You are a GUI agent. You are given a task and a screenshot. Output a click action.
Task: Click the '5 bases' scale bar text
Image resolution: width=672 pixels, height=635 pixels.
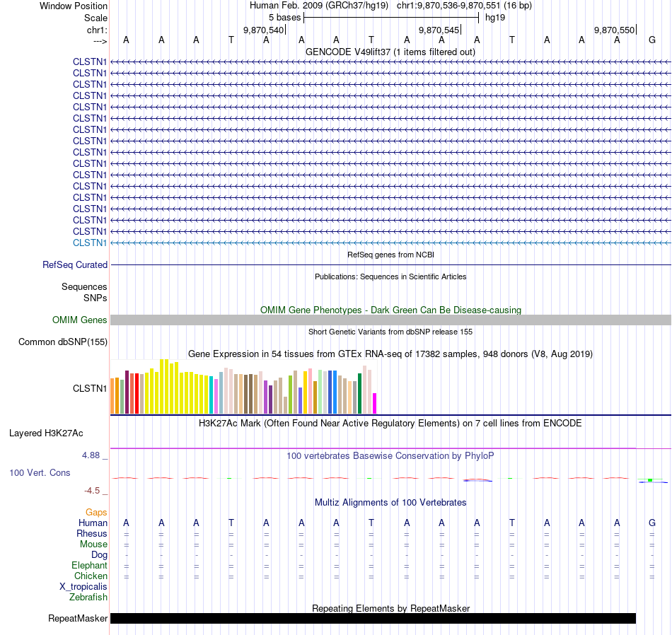[x=284, y=18]
